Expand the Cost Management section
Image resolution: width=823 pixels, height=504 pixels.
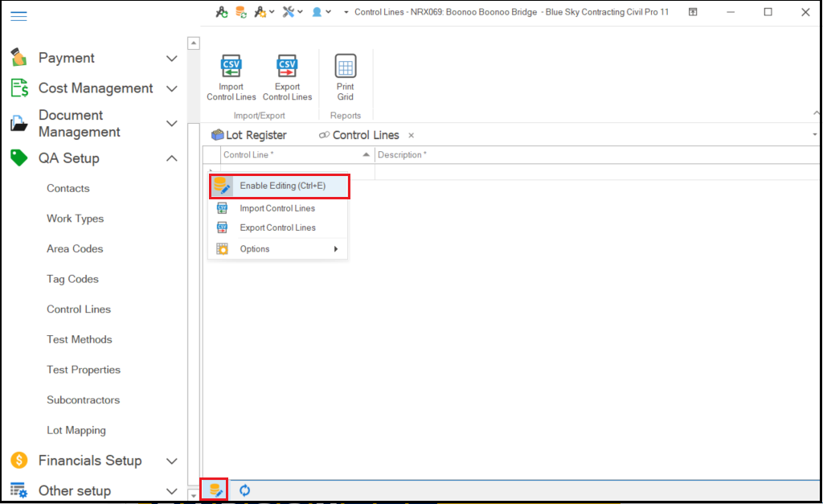pyautogui.click(x=171, y=88)
